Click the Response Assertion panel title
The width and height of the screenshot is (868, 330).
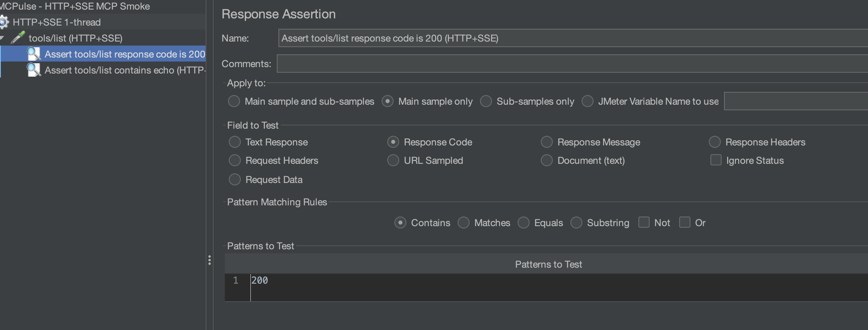(x=278, y=14)
